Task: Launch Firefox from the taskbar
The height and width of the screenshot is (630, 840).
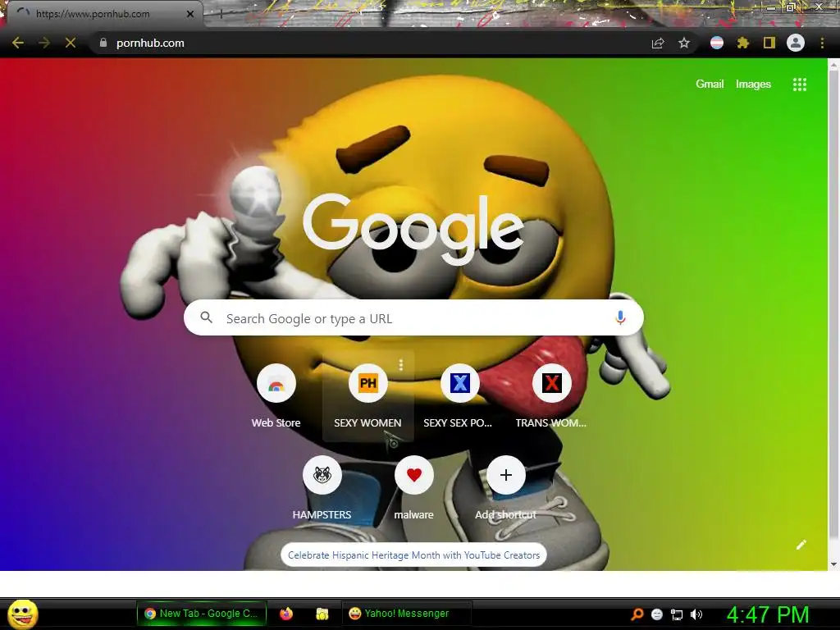Action: [x=286, y=614]
